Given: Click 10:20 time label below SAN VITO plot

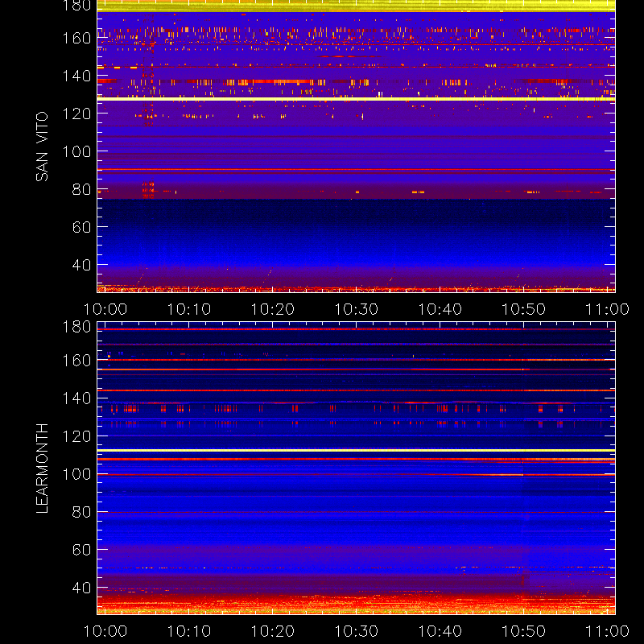Looking at the screenshot, I should 273,309.
